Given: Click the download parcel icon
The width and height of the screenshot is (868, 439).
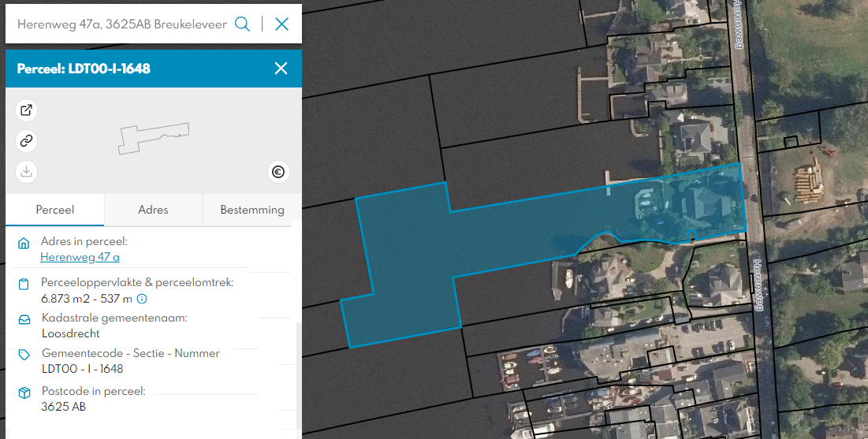Looking at the screenshot, I should pyautogui.click(x=26, y=172).
